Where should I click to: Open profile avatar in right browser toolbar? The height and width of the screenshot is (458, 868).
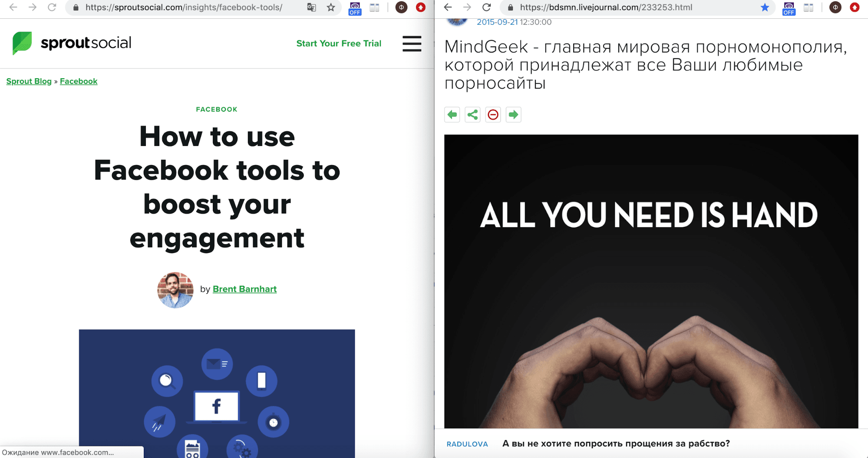click(x=835, y=7)
